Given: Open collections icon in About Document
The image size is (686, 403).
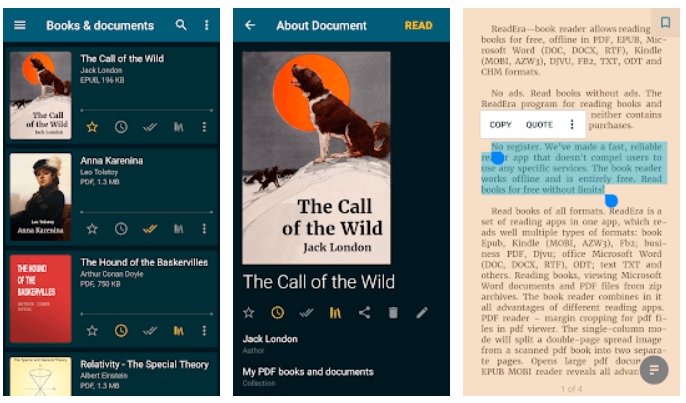Looking at the screenshot, I should tap(335, 313).
